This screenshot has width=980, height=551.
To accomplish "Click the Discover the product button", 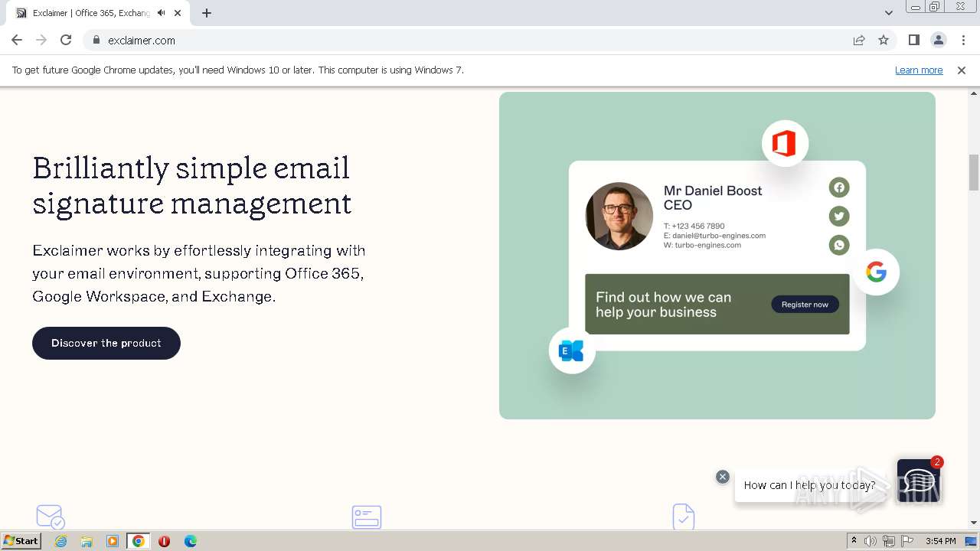I will [106, 343].
